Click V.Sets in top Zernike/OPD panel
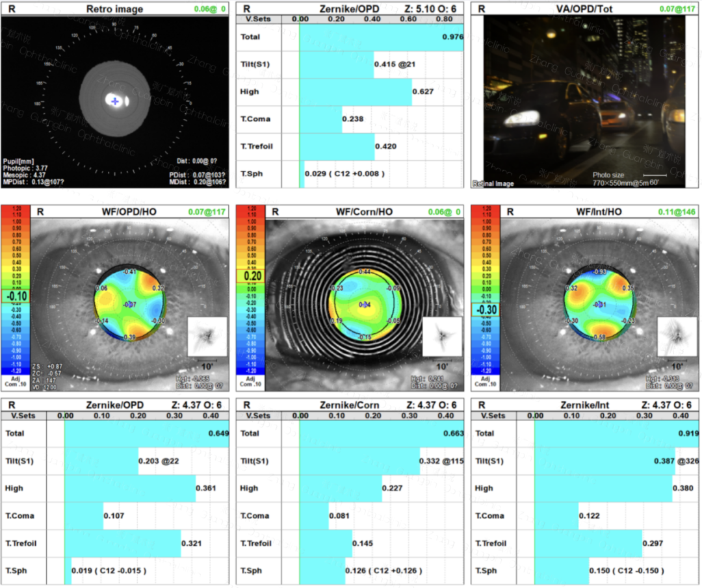Viewport: 702px width, 588px height. 259,19
